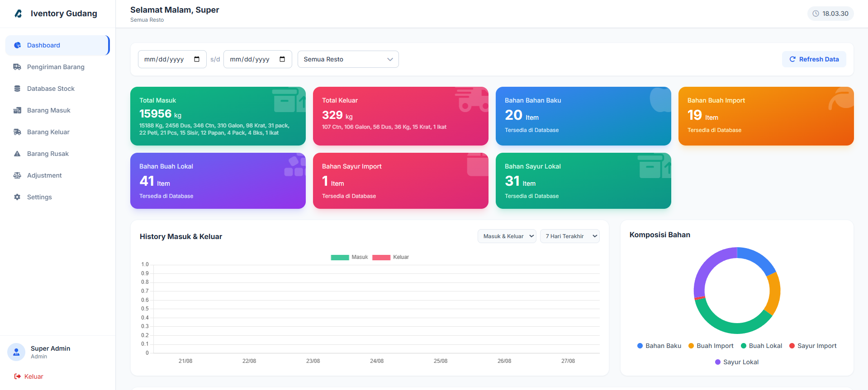
Task: Open the Barang Masuk menu item
Action: [57, 110]
